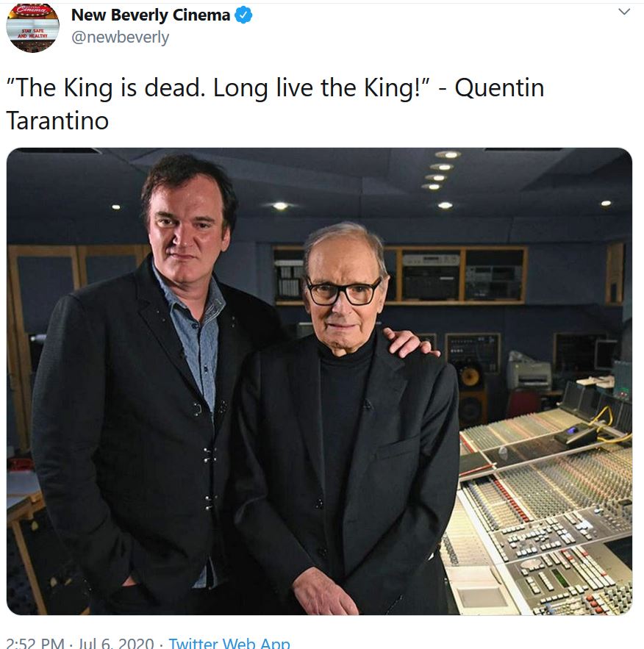Click the "Long live the King!" phrase
This screenshot has height=649, width=644.
(321, 87)
